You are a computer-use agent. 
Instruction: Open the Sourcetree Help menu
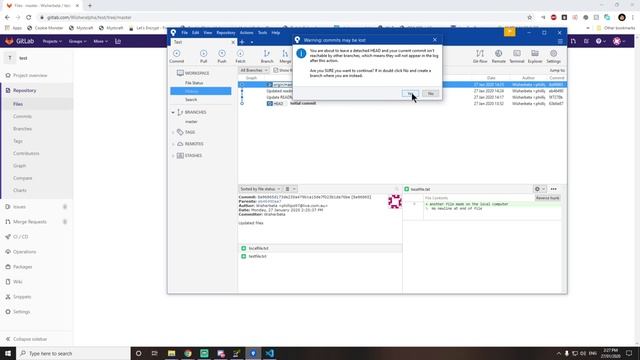(276, 33)
